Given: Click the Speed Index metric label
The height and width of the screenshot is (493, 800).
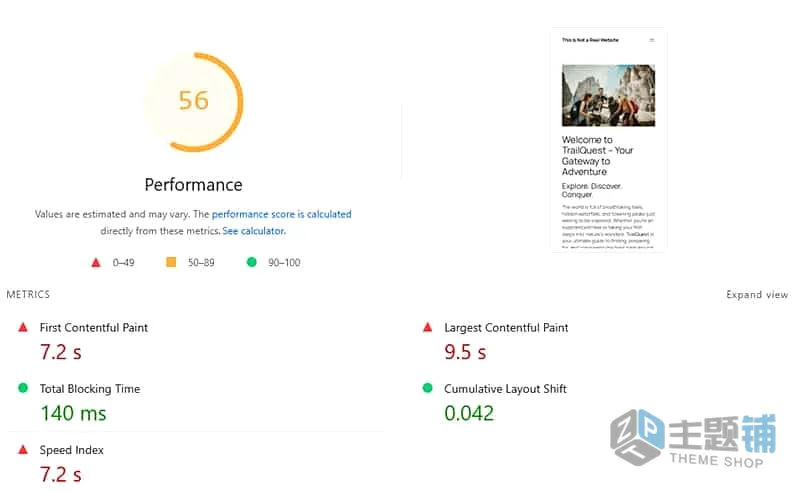Looking at the screenshot, I should tap(71, 450).
